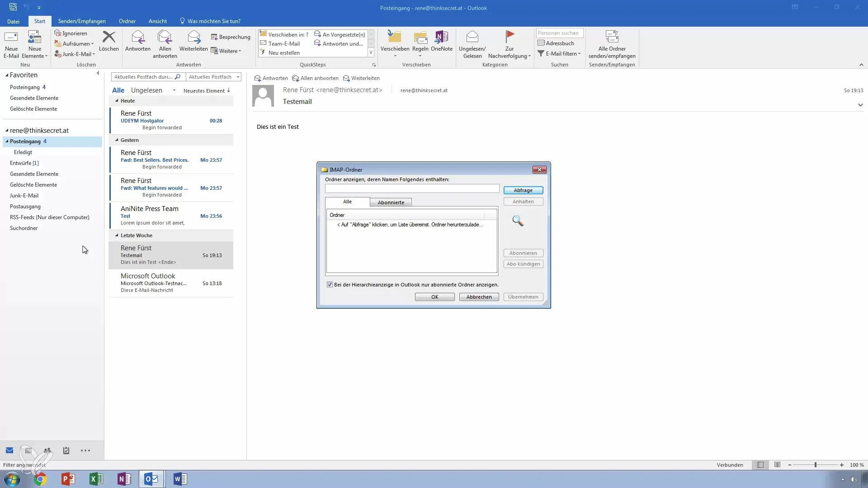Click Weiterleiten in reading pane
868x488 pixels.
(361, 78)
